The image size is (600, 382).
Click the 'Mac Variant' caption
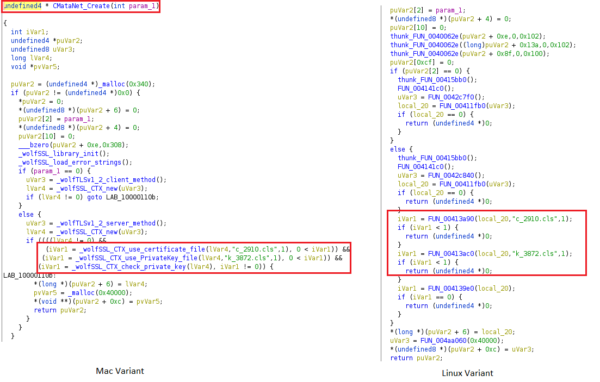[x=120, y=371]
